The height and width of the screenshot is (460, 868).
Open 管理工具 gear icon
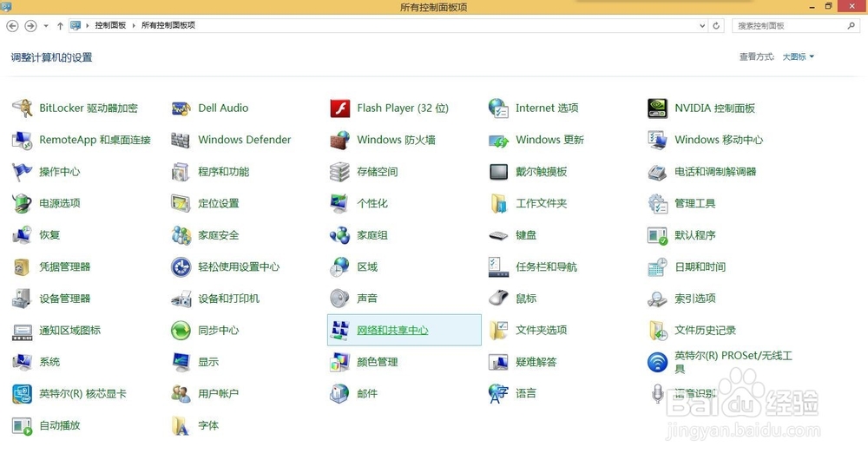click(x=658, y=203)
